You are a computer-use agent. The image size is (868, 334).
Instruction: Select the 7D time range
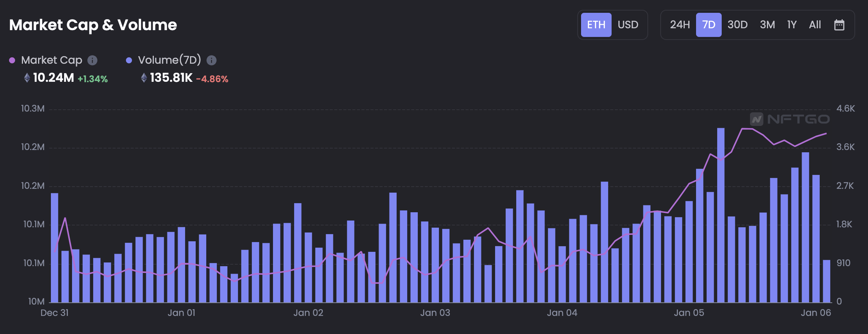tap(709, 25)
